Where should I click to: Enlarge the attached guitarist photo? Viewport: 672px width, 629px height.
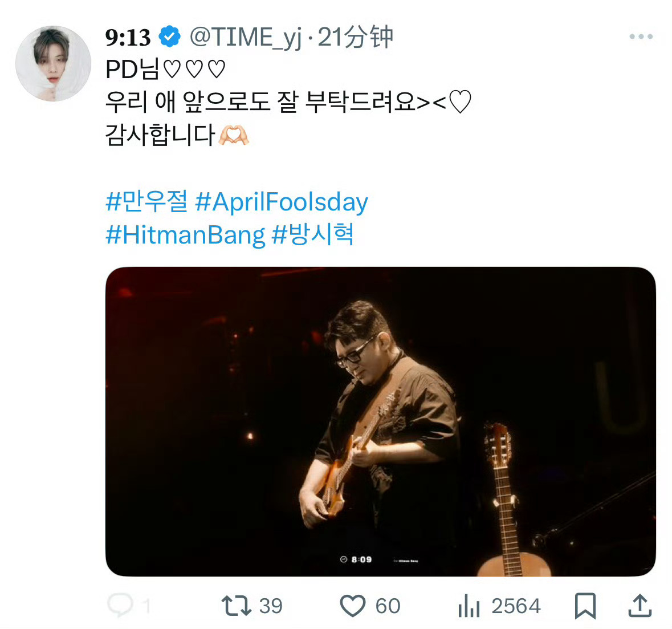coord(380,421)
